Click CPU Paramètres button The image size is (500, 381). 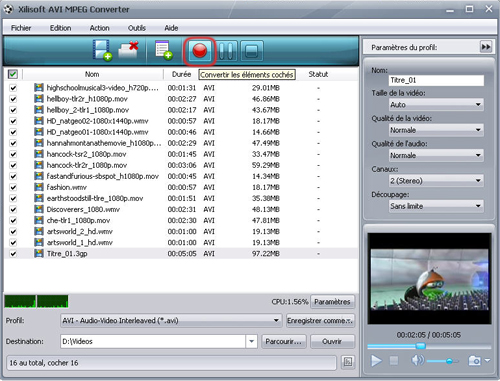(332, 302)
